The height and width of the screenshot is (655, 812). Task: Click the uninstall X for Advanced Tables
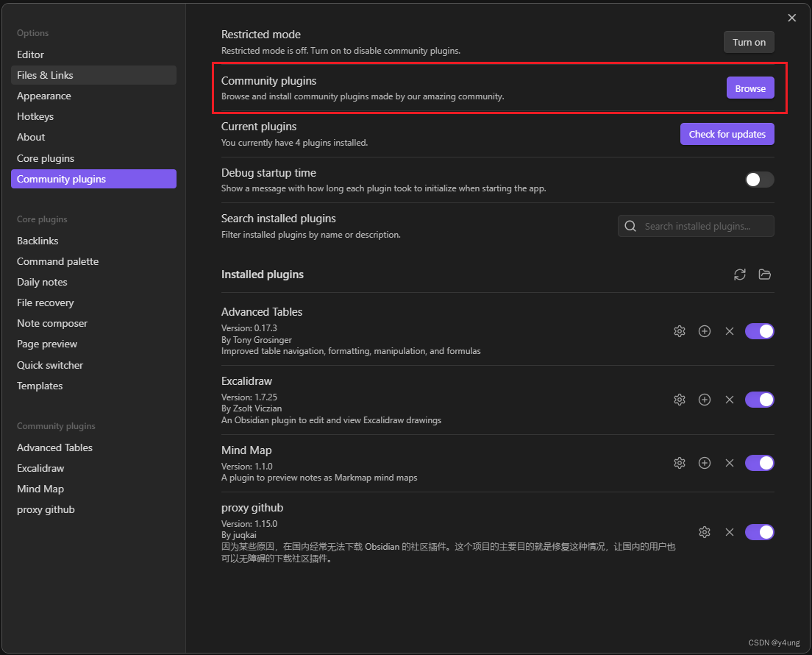coord(730,331)
